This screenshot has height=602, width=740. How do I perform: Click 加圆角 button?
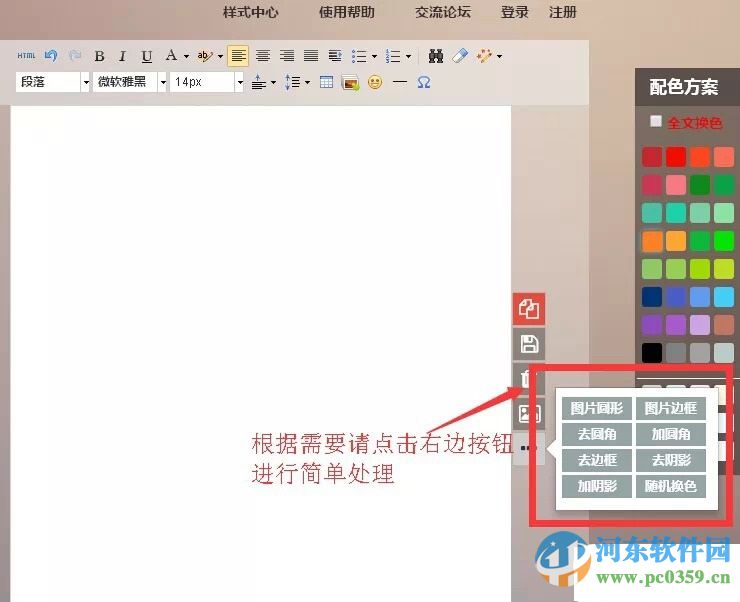pos(671,434)
